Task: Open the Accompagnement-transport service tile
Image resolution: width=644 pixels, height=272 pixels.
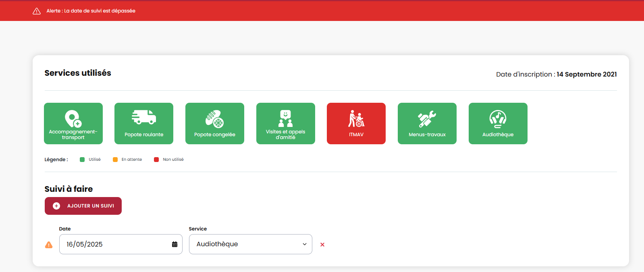Action: coord(73,123)
